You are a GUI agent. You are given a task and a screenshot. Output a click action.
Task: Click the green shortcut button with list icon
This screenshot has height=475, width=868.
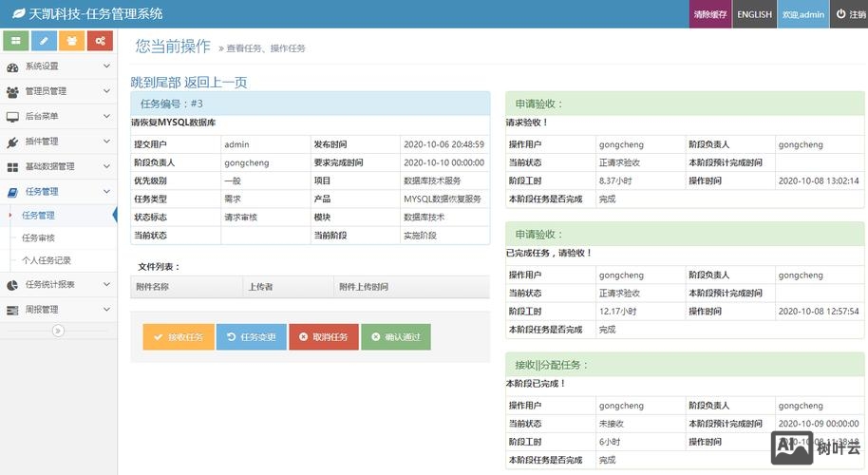click(16, 41)
